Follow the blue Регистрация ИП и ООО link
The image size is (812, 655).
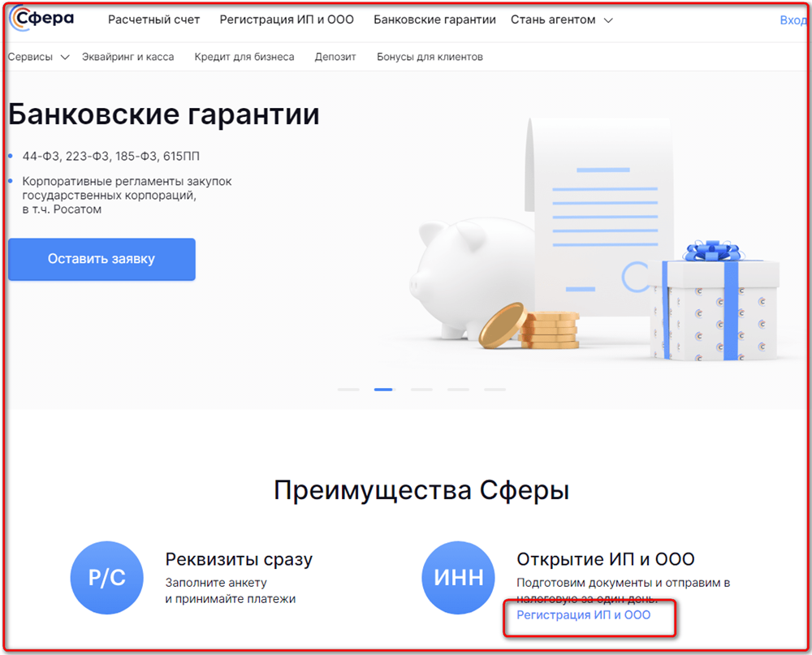pos(584,615)
